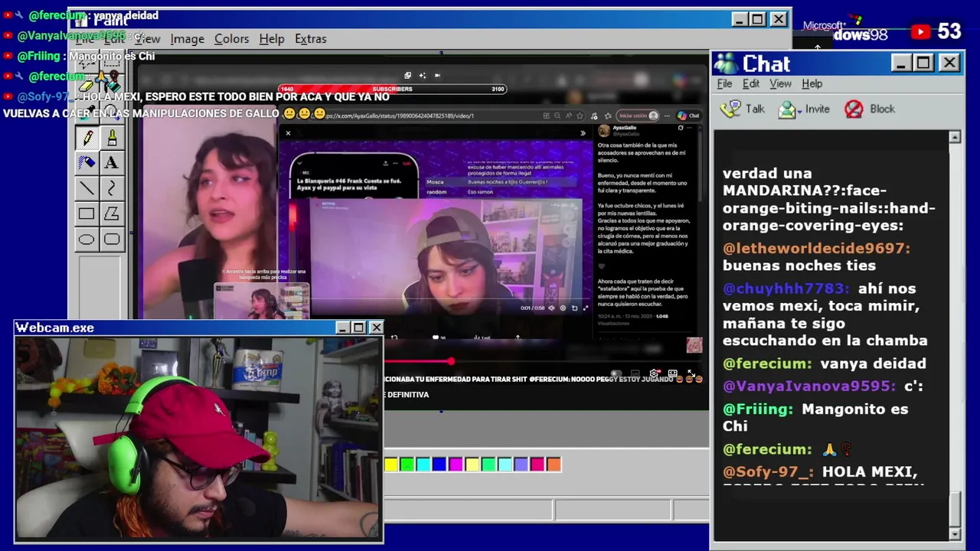Click the fullscreen icon on outer video player
Image resolution: width=980 pixels, height=551 pixels.
(x=691, y=373)
